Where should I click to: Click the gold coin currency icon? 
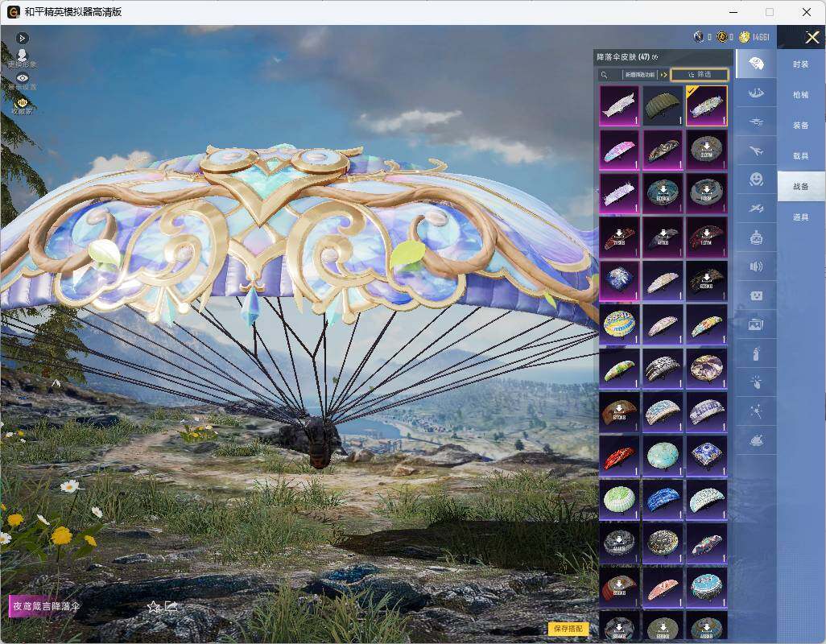click(x=745, y=37)
